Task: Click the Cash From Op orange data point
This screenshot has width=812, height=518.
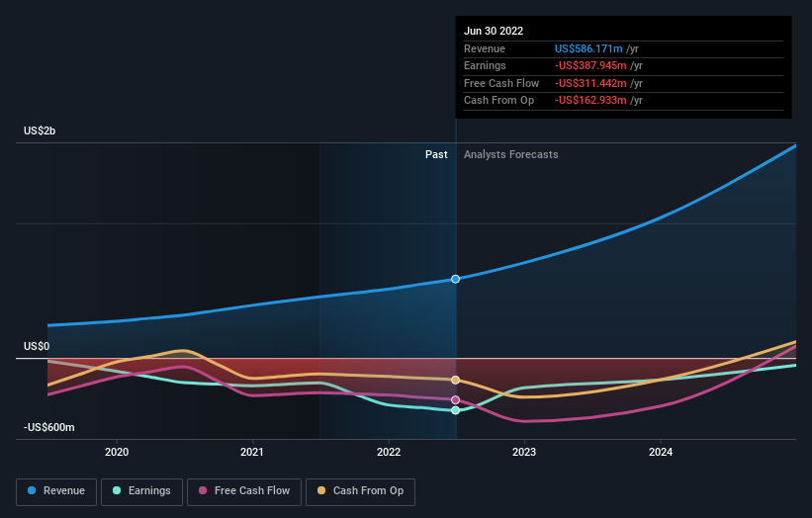Action: pyautogui.click(x=455, y=380)
